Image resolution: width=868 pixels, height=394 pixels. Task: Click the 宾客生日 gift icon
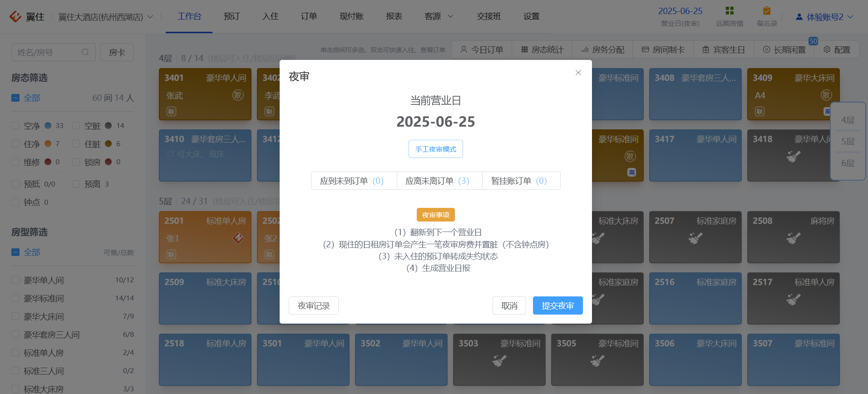[x=706, y=49]
